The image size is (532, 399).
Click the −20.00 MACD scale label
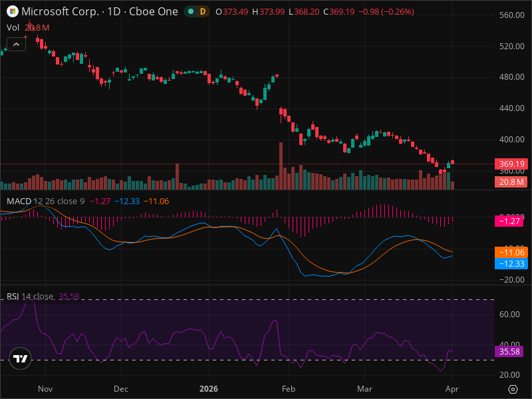511,280
